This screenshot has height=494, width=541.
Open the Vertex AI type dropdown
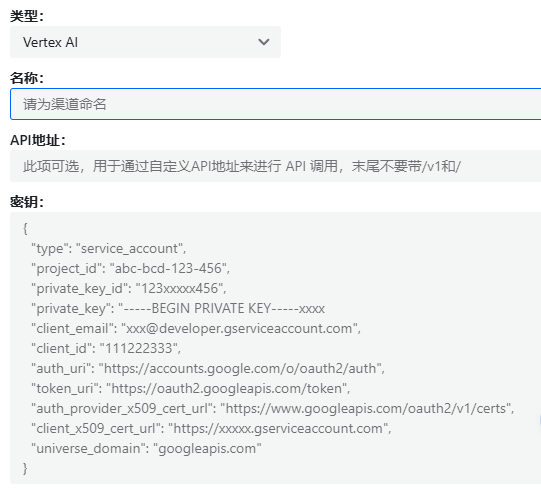tap(145, 42)
